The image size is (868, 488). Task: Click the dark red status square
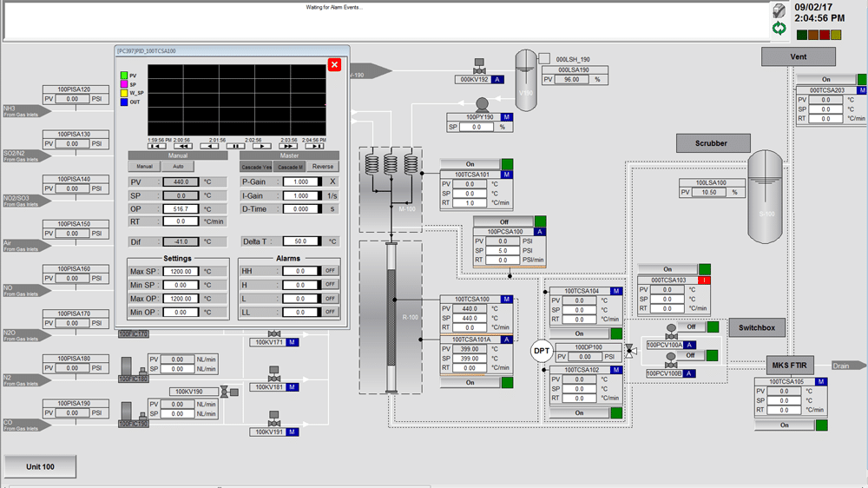tap(825, 35)
